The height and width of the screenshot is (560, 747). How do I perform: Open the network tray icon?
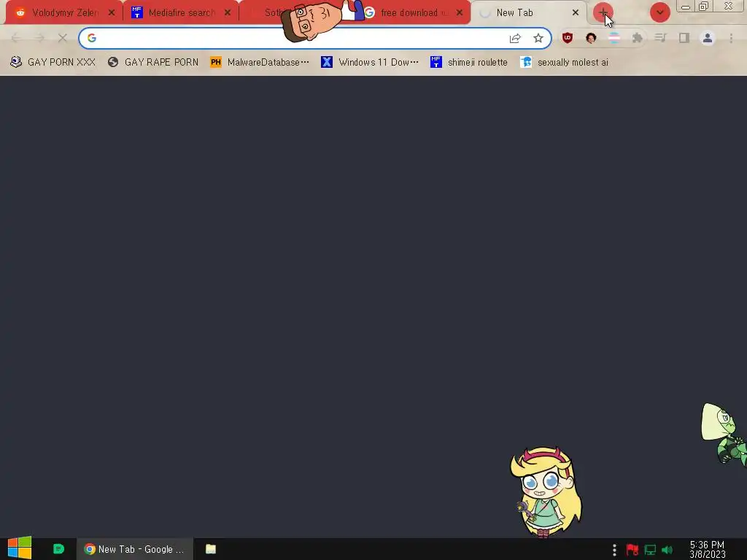(x=650, y=550)
